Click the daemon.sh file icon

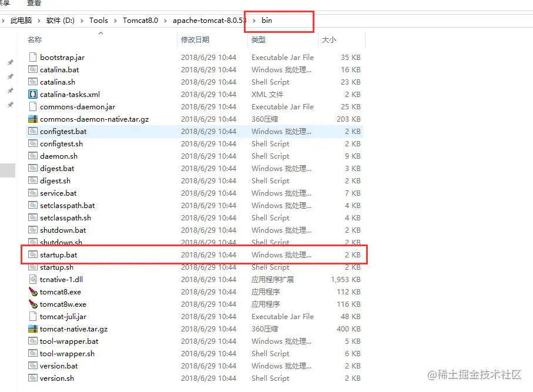coord(33,156)
